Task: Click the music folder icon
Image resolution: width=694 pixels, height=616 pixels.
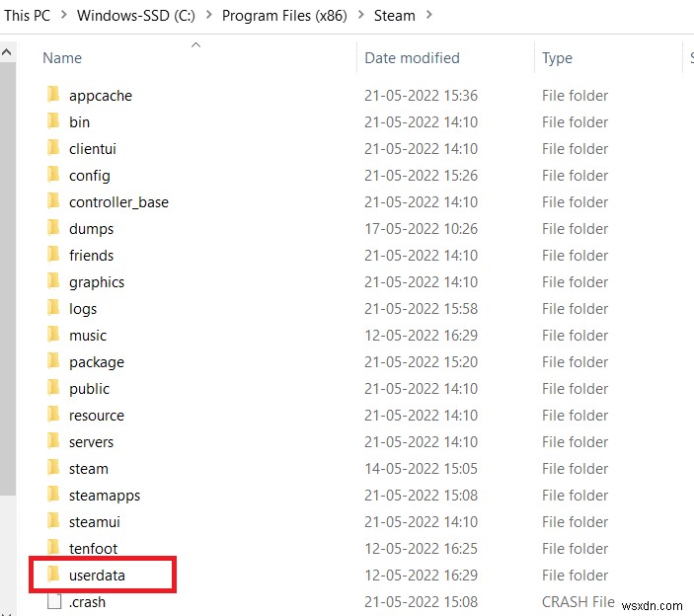Action: pyautogui.click(x=53, y=334)
